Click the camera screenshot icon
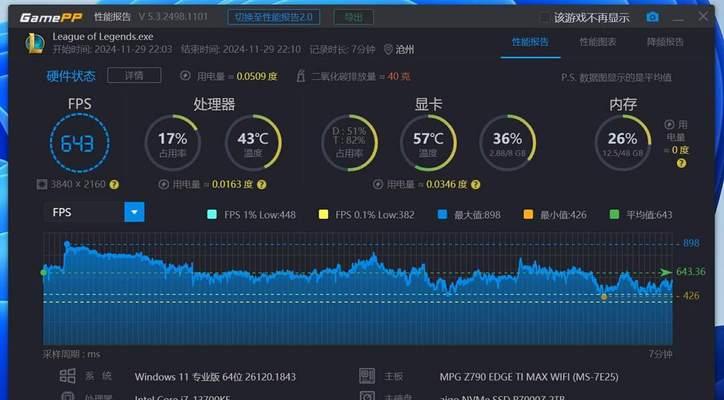This screenshot has width=724, height=400. tap(652, 18)
